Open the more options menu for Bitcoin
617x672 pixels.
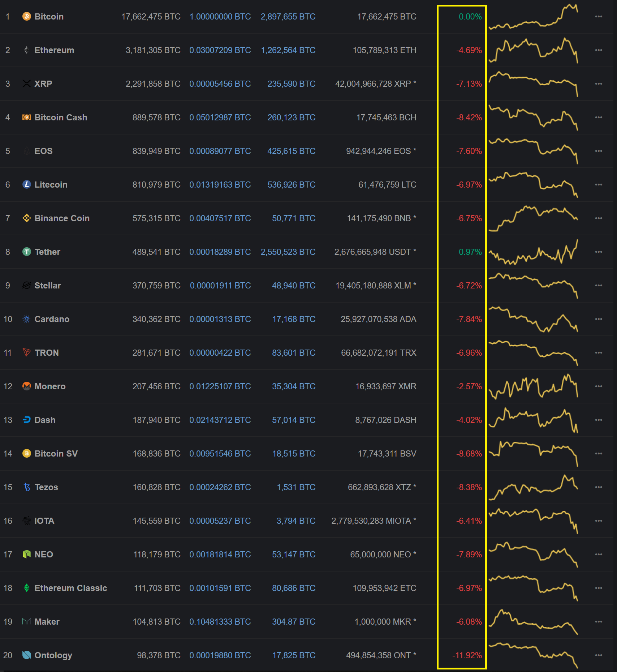tap(599, 17)
